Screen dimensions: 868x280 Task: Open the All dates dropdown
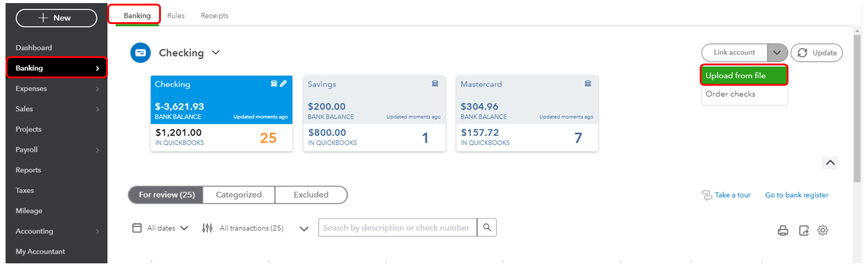(x=161, y=228)
